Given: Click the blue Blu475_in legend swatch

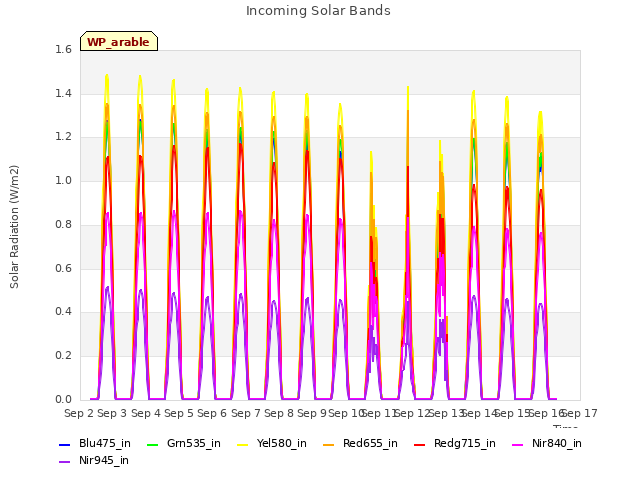Looking at the screenshot, I should 64,444.
